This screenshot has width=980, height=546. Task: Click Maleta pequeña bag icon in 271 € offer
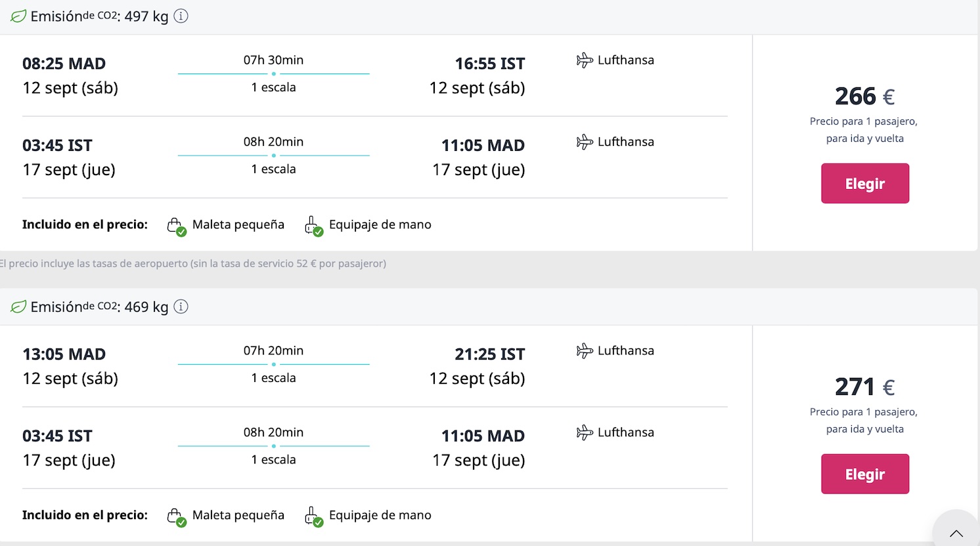[x=175, y=516]
